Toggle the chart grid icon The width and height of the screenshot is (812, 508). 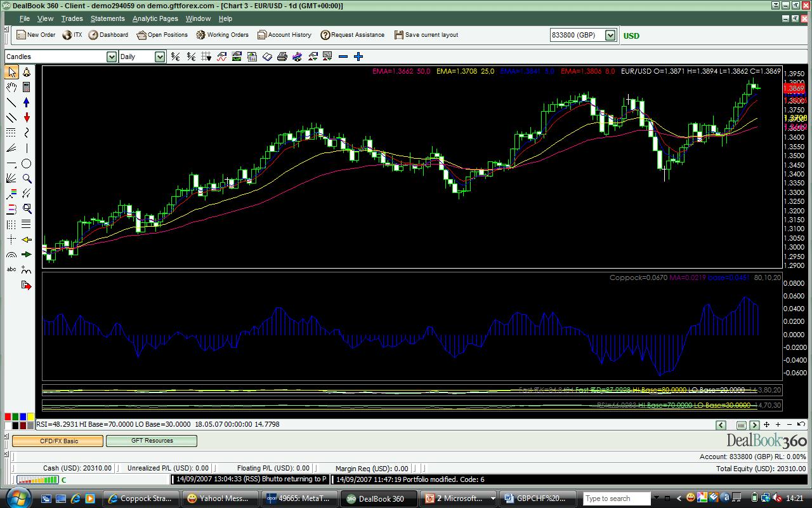pyautogui.click(x=206, y=57)
